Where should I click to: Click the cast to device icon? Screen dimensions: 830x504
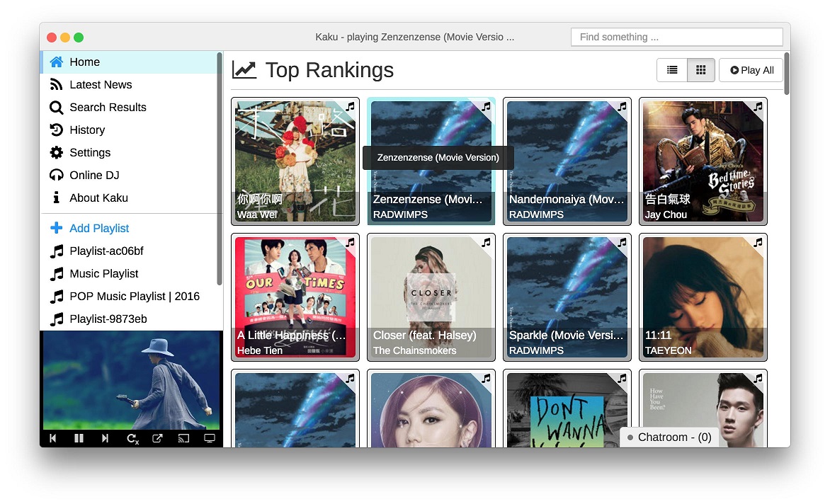[183, 439]
